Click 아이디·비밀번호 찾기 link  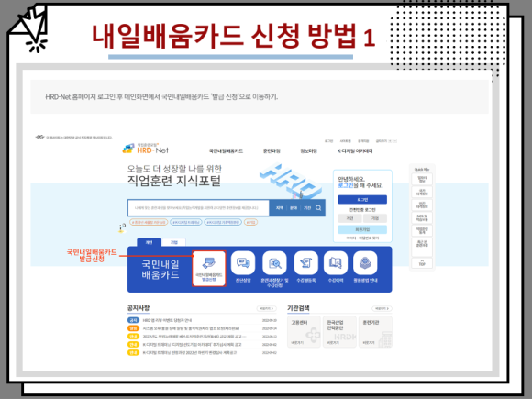point(362,238)
